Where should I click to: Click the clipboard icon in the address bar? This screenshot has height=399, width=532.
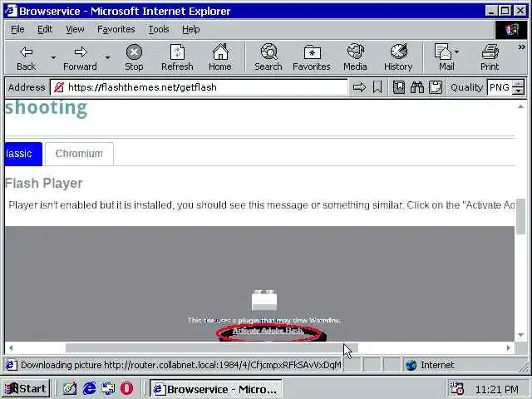coord(436,87)
